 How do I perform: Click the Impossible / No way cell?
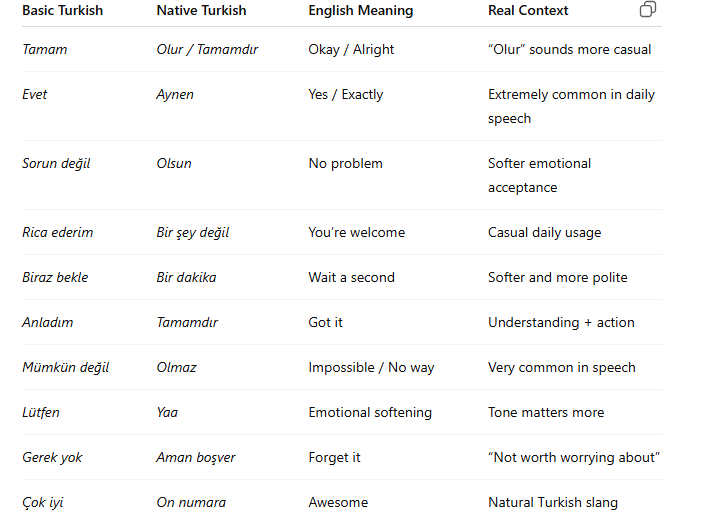coord(371,368)
